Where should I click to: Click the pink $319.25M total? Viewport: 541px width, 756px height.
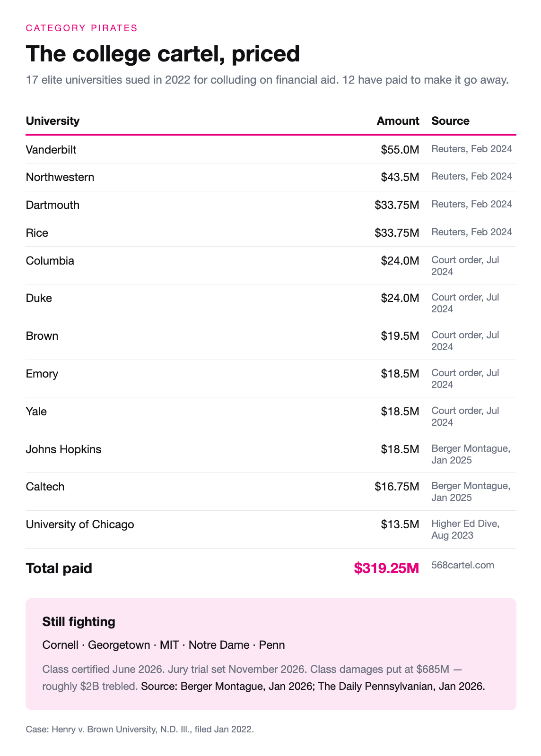click(x=386, y=568)
